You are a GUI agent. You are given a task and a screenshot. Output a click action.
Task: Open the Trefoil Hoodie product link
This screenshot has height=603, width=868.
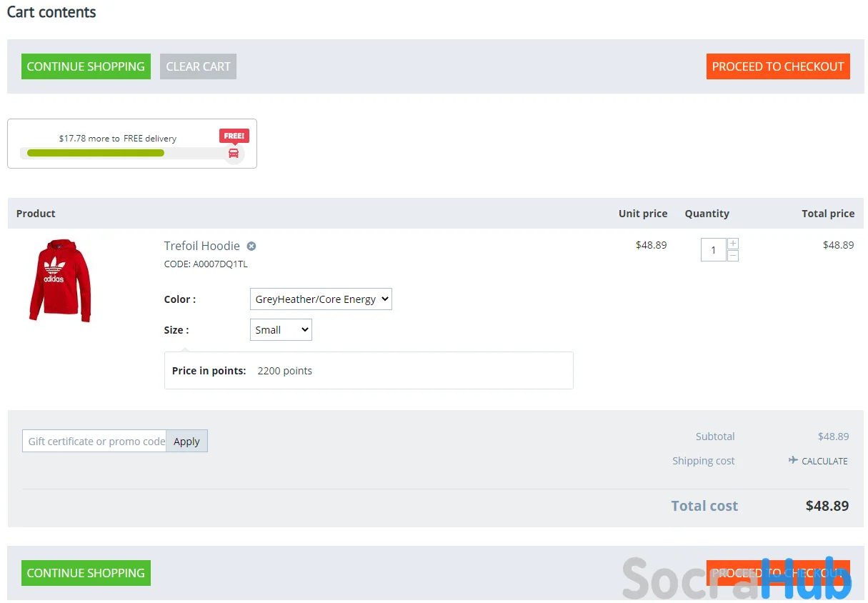click(201, 246)
